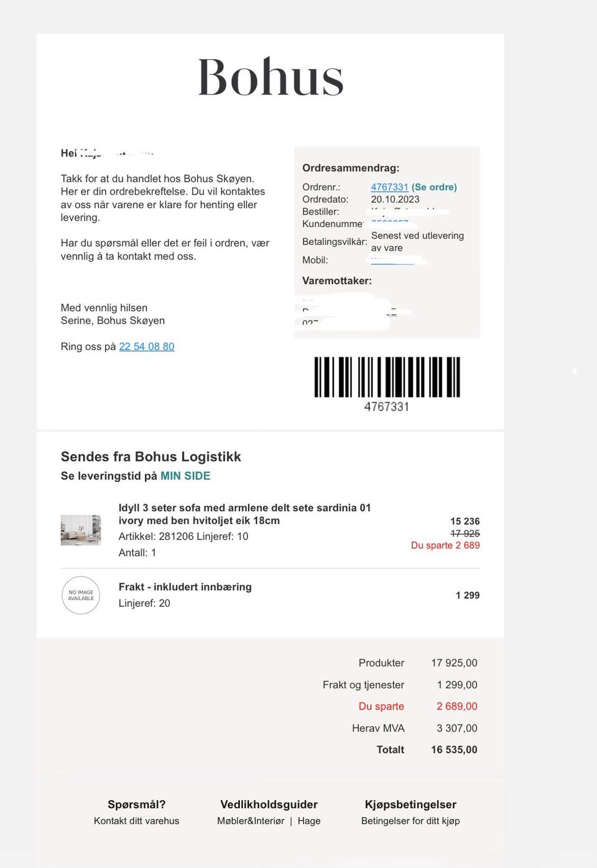
Task: Call phone number 22 54 08 80
Action: [147, 346]
